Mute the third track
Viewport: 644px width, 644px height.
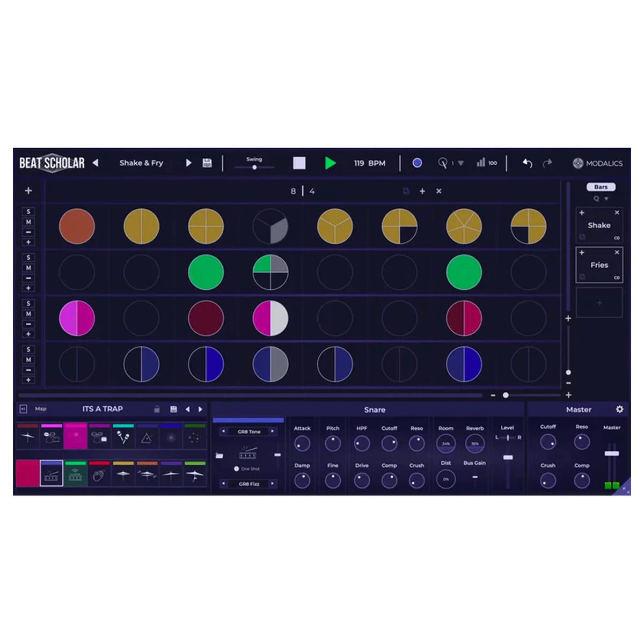click(x=28, y=314)
